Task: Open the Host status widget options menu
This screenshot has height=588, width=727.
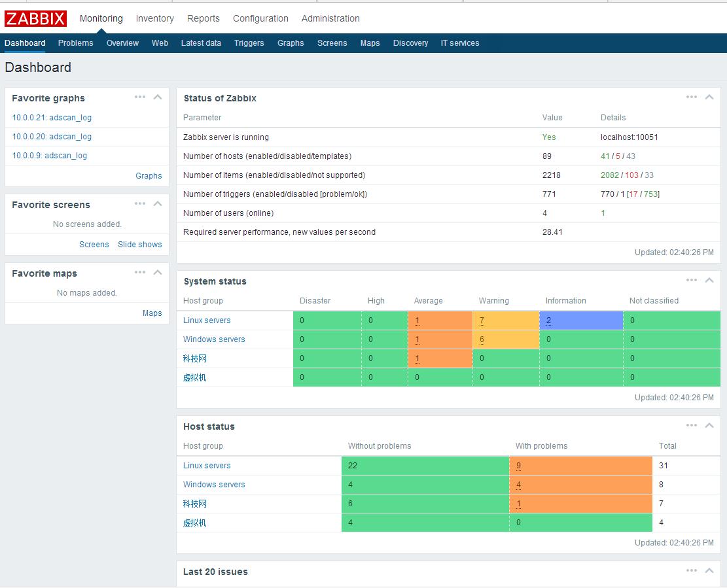Action: [x=691, y=425]
